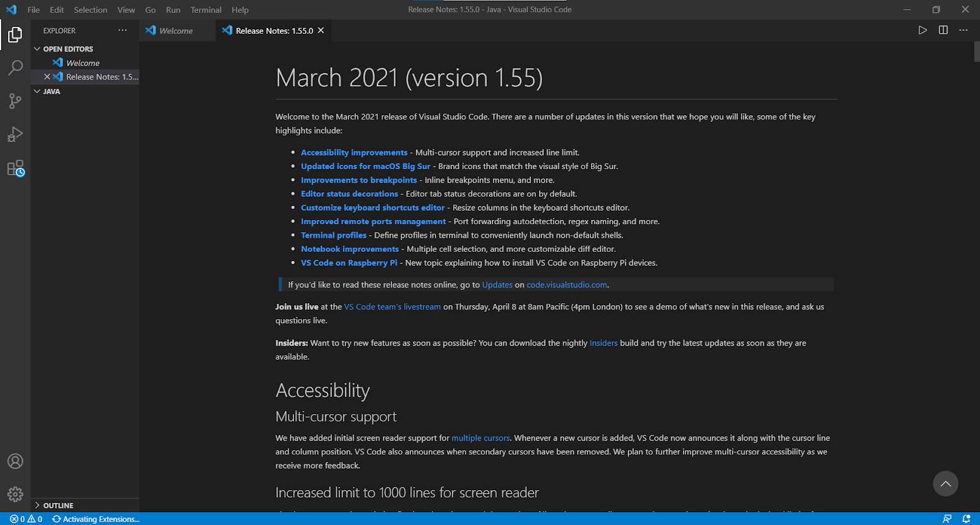Close Release Notes entry in Open Editors

pos(47,77)
